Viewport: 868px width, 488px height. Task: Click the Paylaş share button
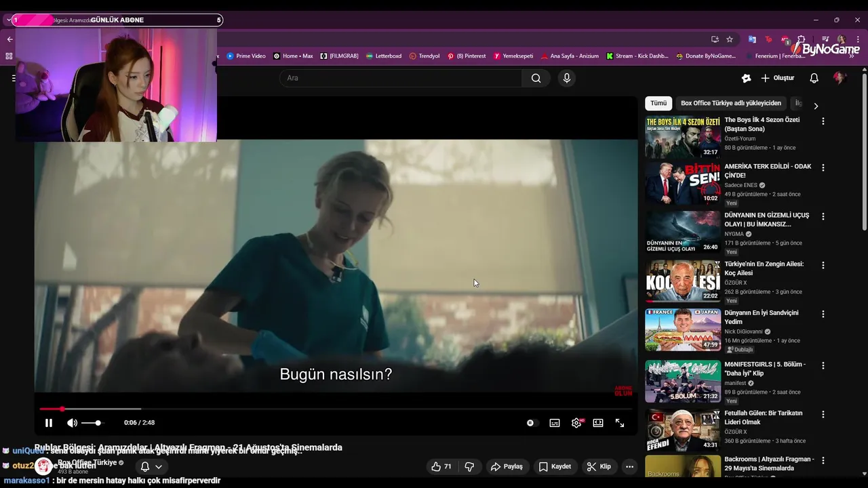[x=507, y=466]
